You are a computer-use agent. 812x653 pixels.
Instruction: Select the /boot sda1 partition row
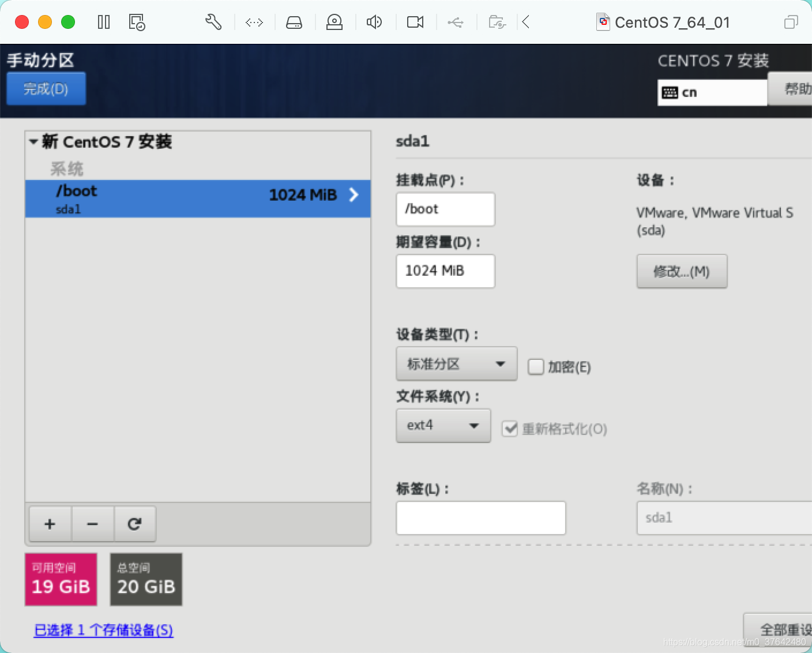pyautogui.click(x=198, y=198)
